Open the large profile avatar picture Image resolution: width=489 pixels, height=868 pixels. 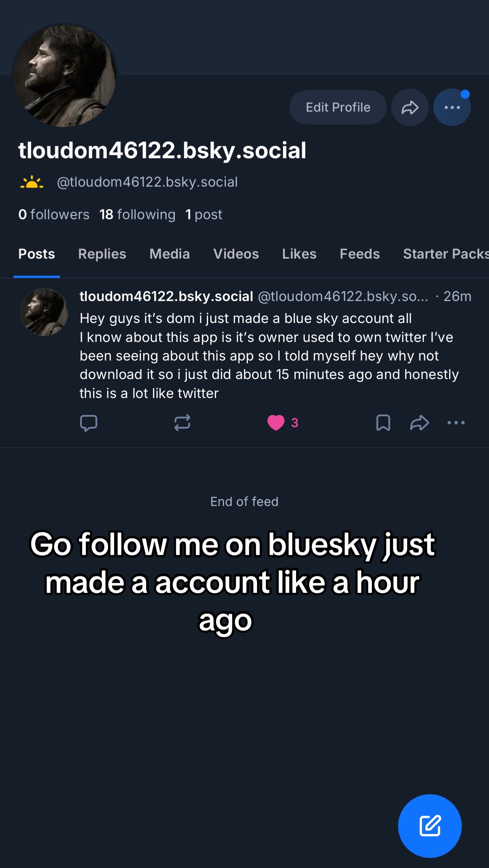[x=65, y=75]
